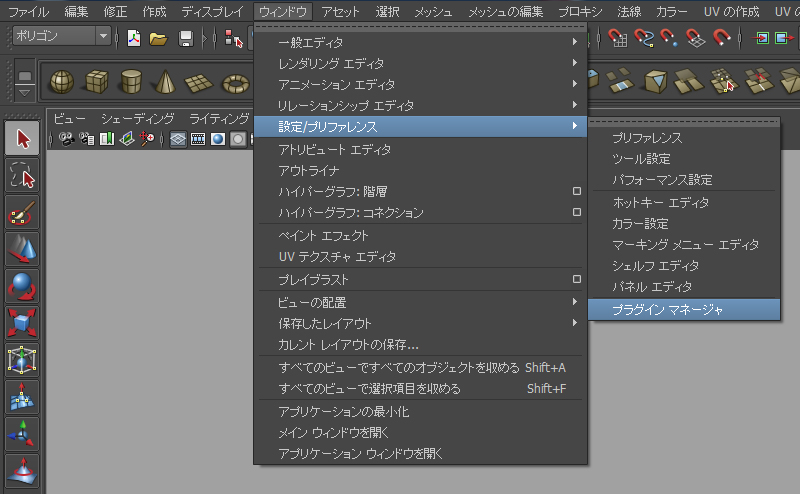Viewport: 800px width, 494px height.
Task: Create a polygon torus from shelf
Action: point(236,83)
